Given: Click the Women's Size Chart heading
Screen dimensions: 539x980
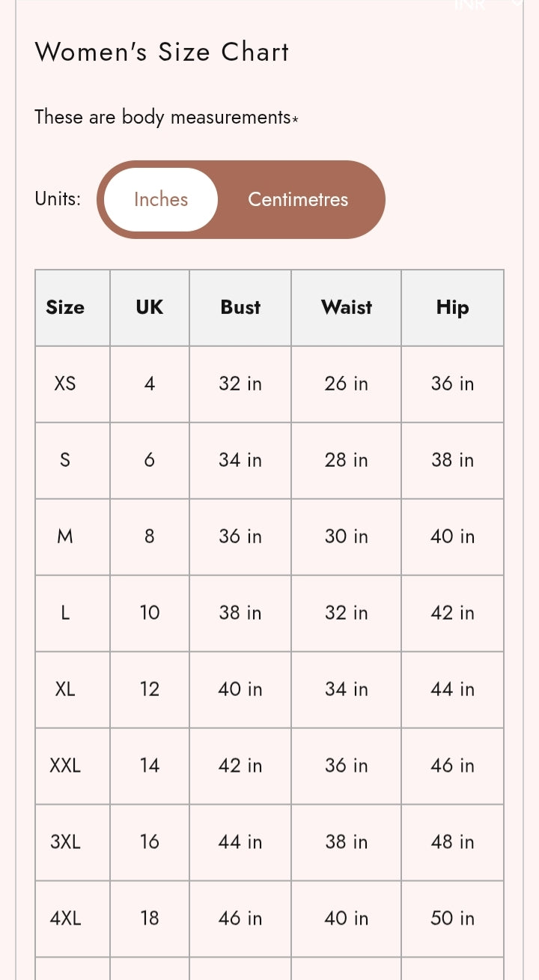Looking at the screenshot, I should pyautogui.click(x=162, y=52).
